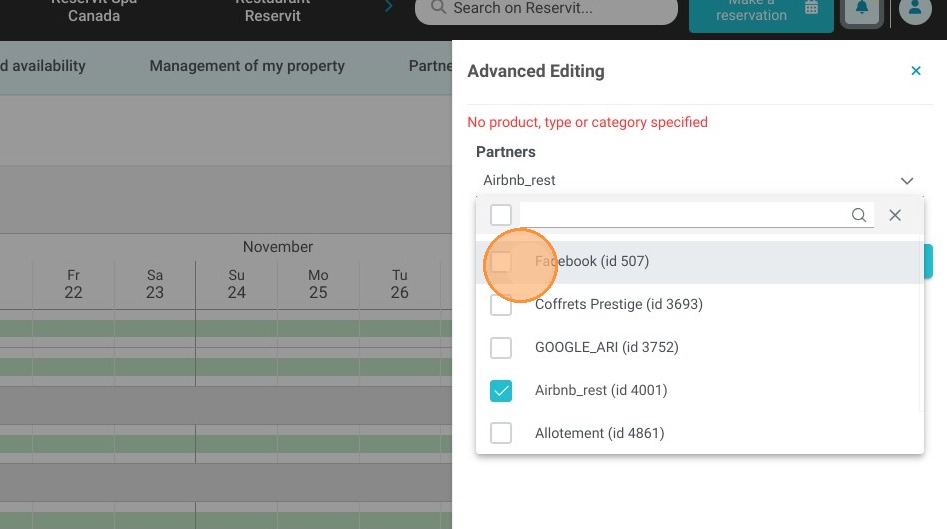This screenshot has width=947, height=529.
Task: Tick the Allotement (id 4861) checkbox
Action: pos(501,433)
